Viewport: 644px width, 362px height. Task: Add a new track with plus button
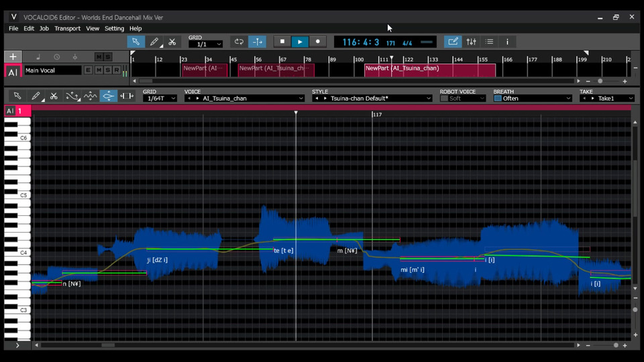click(x=13, y=56)
